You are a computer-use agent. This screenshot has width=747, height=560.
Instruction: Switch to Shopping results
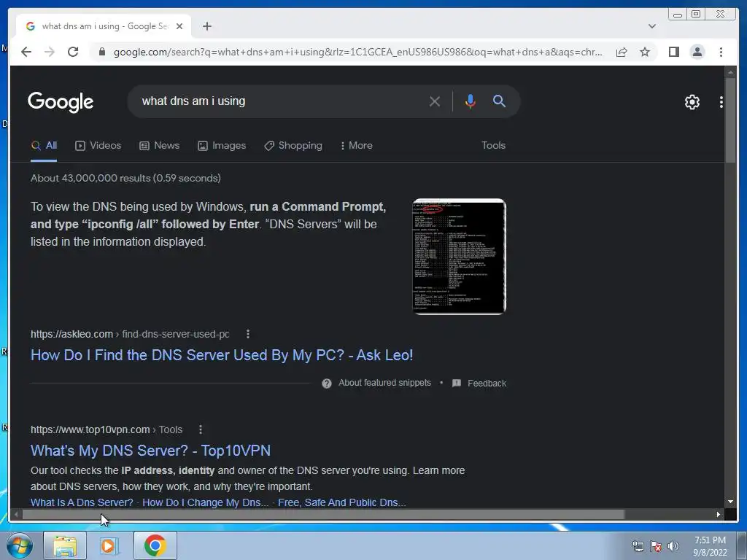click(293, 146)
